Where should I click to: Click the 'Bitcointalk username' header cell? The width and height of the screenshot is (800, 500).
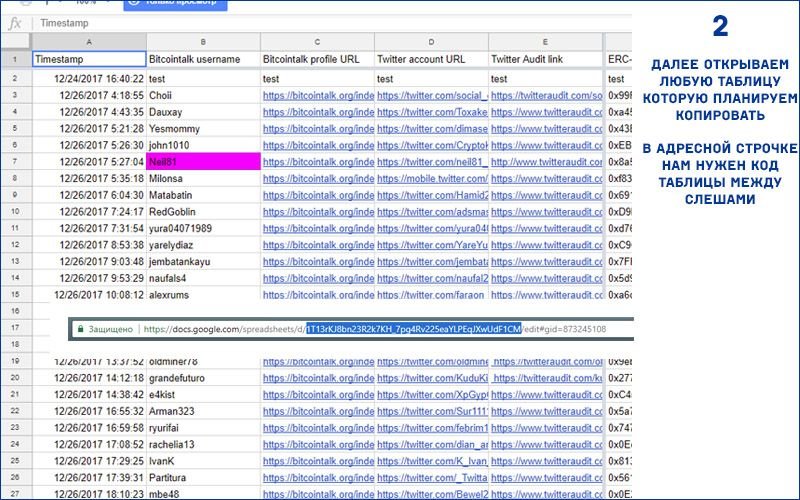tap(203, 59)
